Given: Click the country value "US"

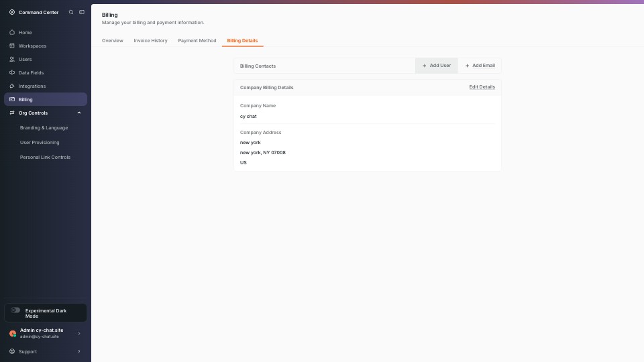Looking at the screenshot, I should click(243, 162).
